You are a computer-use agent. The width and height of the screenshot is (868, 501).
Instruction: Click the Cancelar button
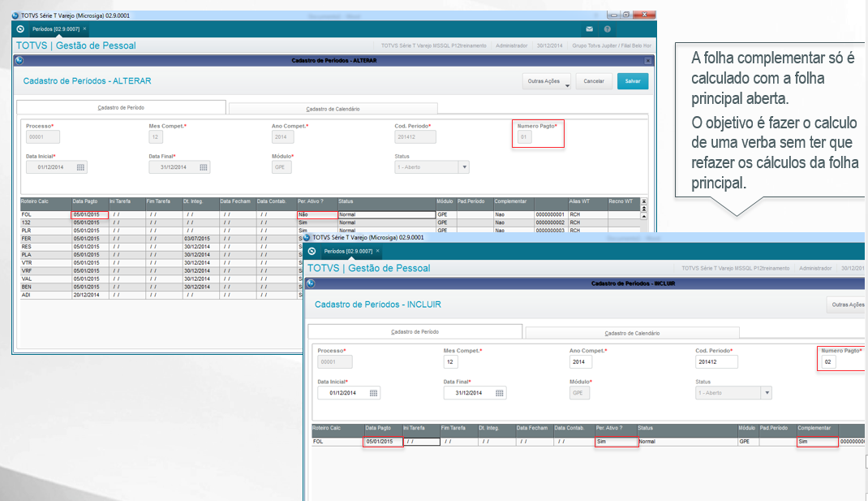pyautogui.click(x=594, y=81)
